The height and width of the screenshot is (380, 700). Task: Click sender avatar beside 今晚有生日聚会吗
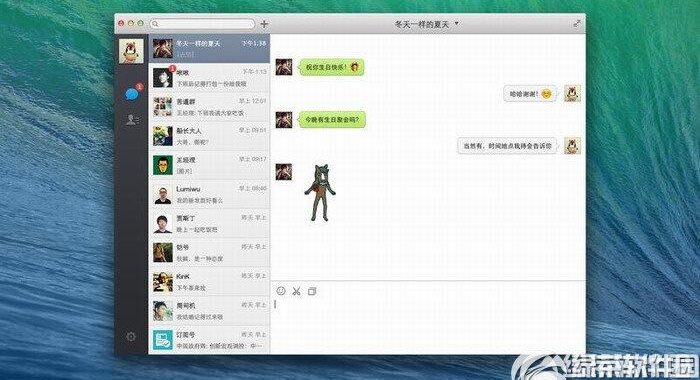pos(284,120)
